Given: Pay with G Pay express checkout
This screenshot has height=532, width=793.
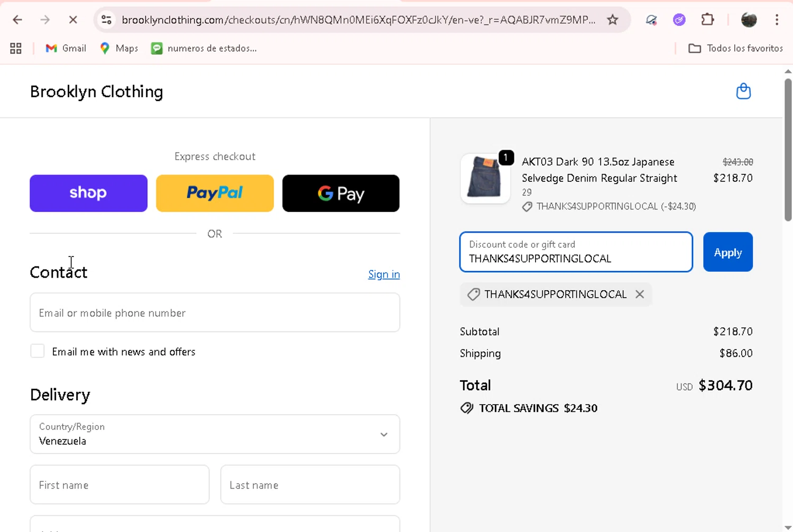Looking at the screenshot, I should [341, 193].
